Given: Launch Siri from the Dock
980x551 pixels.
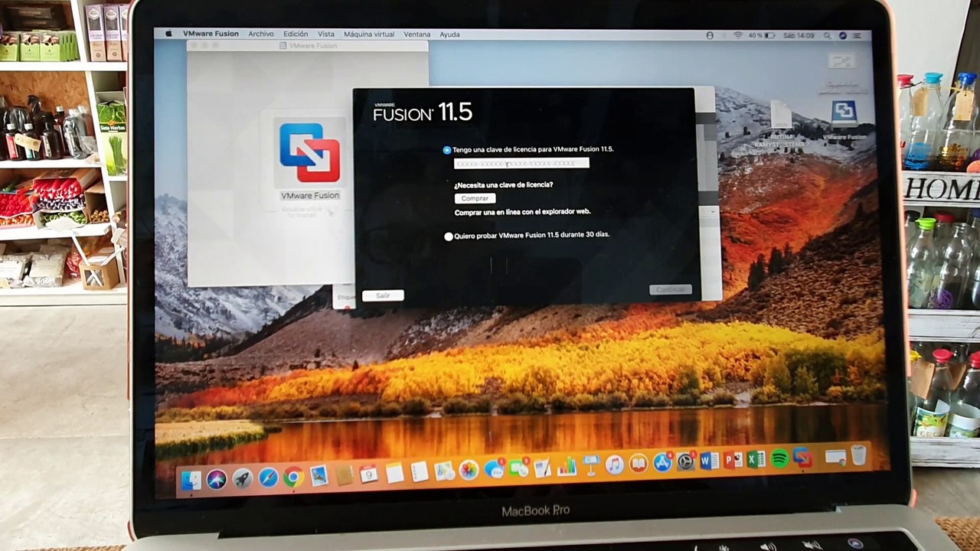Looking at the screenshot, I should pyautogui.click(x=217, y=480).
